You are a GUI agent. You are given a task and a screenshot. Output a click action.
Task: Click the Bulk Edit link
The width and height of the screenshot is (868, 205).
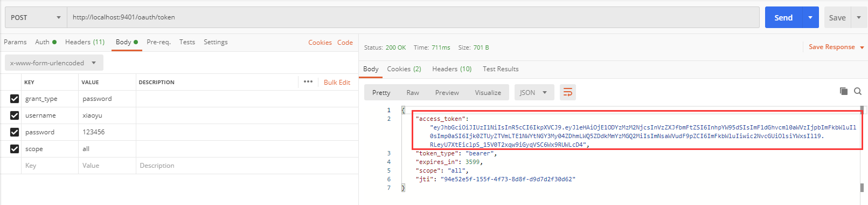[x=337, y=83]
